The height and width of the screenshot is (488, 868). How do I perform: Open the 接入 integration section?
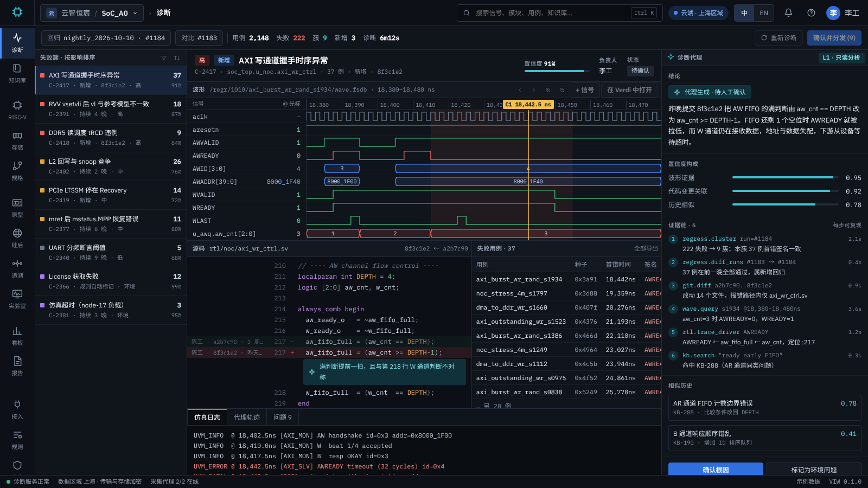17,409
